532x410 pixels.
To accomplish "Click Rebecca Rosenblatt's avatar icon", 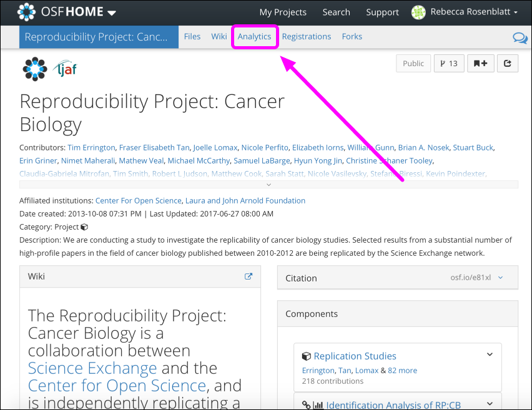I will [418, 12].
